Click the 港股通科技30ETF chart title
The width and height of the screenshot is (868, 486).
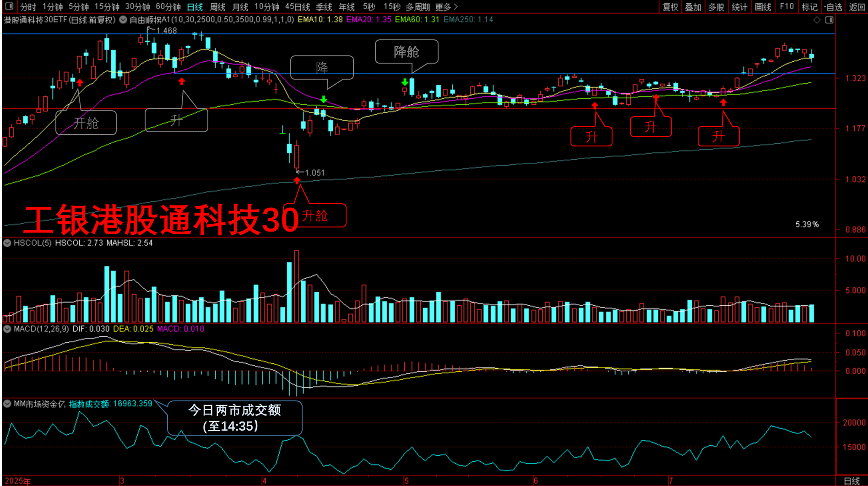click(x=60, y=20)
